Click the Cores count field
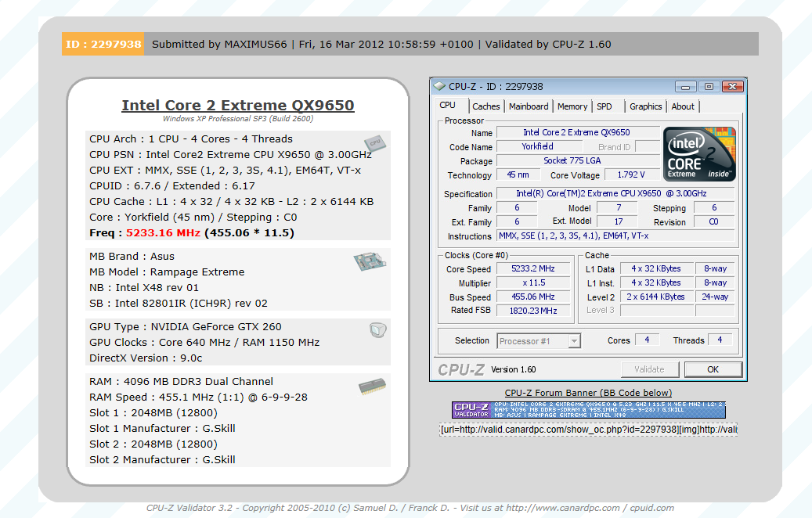The image size is (812, 518). 647,340
